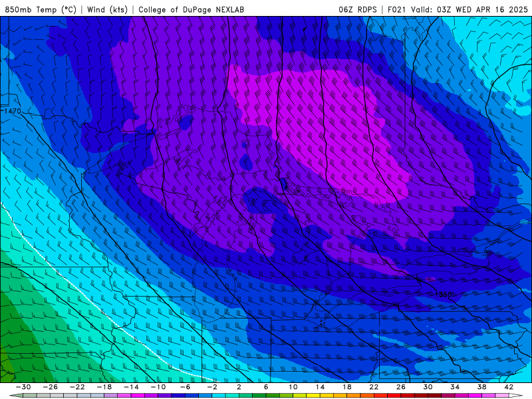
Task: Click the '1350' height contour label
Action: click(x=443, y=295)
